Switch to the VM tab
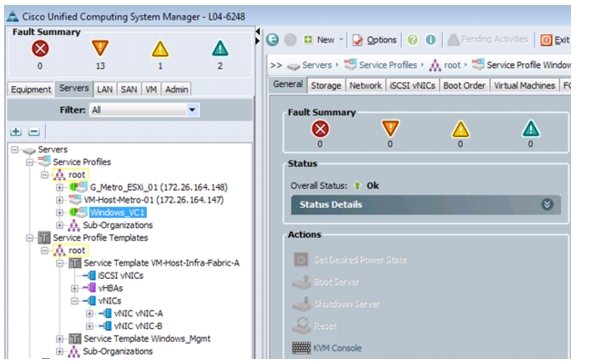The image size is (590, 362). 151,89
